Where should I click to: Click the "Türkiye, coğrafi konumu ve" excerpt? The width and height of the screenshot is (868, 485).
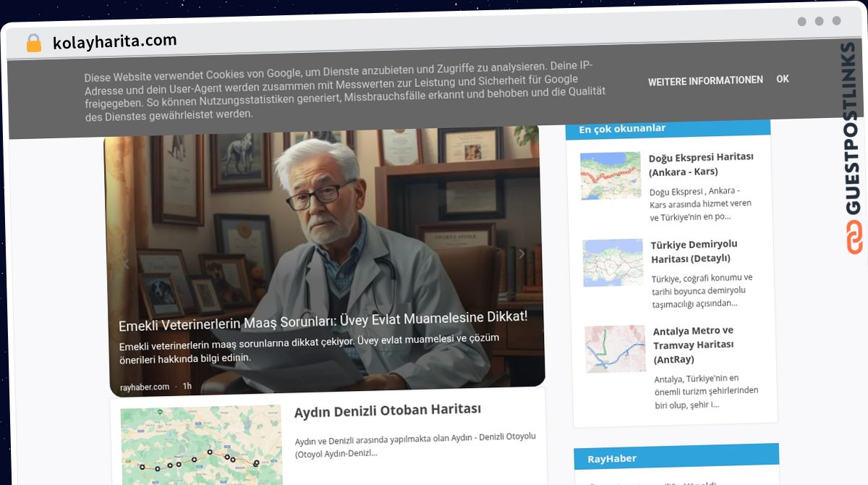point(702,290)
